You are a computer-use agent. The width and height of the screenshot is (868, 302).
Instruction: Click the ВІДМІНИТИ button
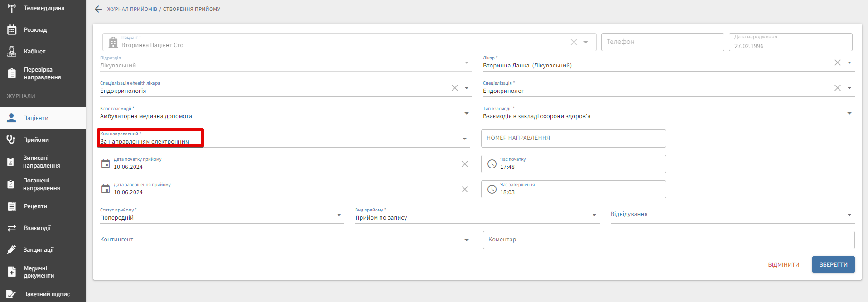[783, 265]
